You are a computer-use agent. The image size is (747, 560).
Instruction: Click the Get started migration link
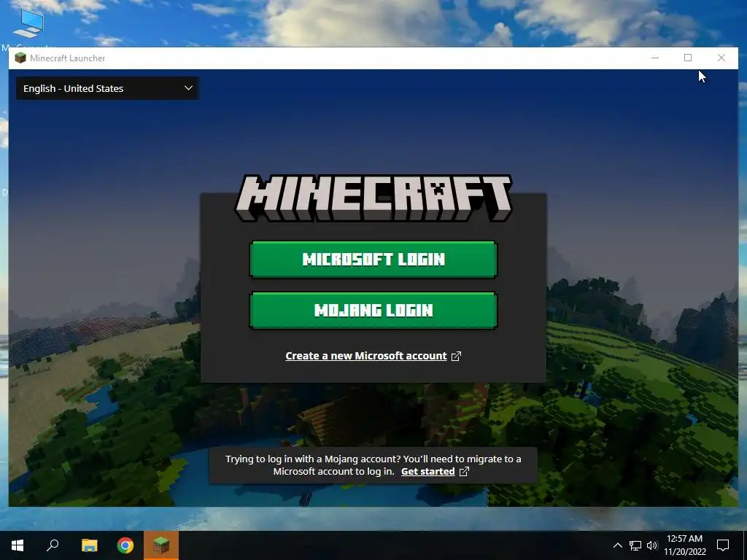click(x=427, y=472)
